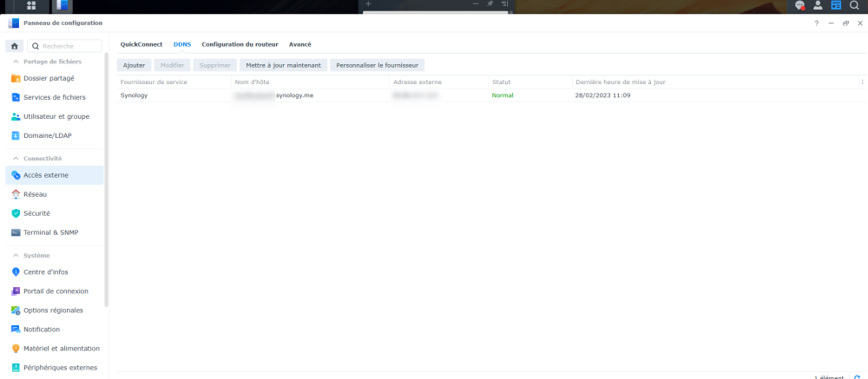The width and height of the screenshot is (868, 379).
Task: Sort by Statut column header
Action: (530, 82)
